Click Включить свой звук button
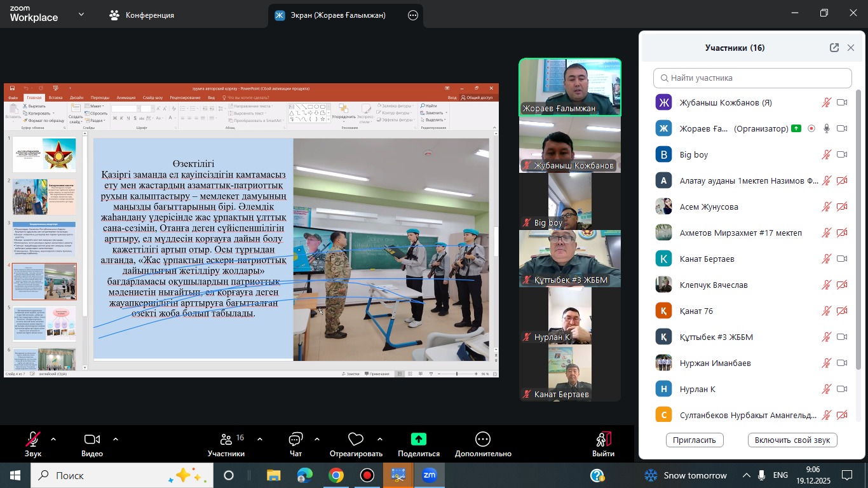The height and width of the screenshot is (488, 868). (792, 440)
